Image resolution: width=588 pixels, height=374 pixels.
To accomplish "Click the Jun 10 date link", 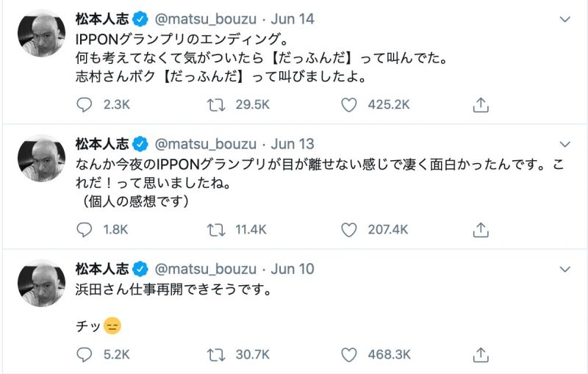I will 293,269.
